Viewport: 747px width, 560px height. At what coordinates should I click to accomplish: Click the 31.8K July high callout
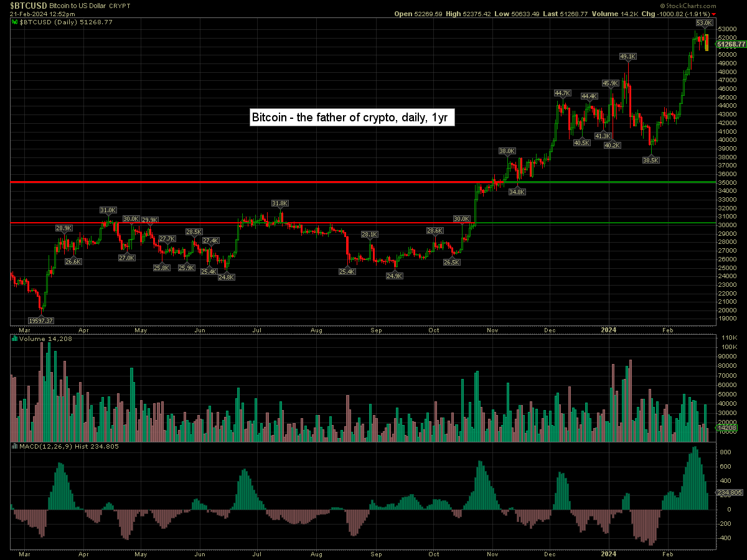280,203
